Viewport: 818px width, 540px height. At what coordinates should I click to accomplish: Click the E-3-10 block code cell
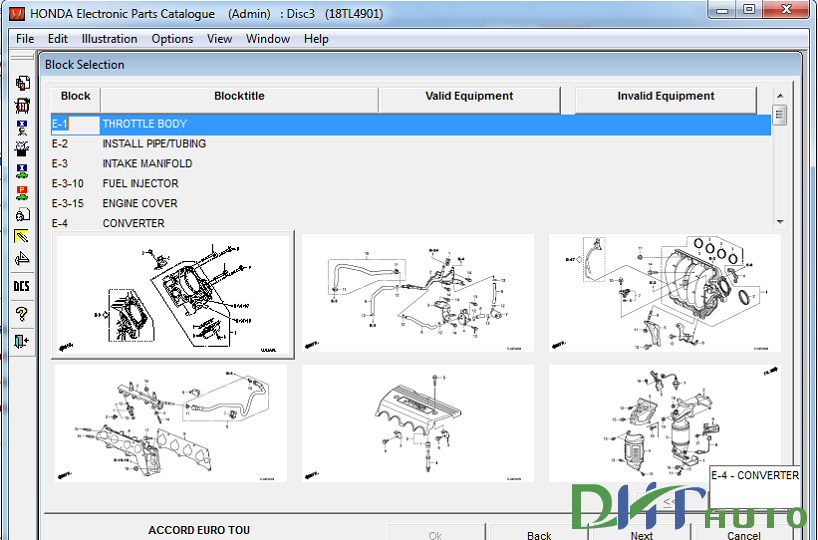tap(67, 184)
